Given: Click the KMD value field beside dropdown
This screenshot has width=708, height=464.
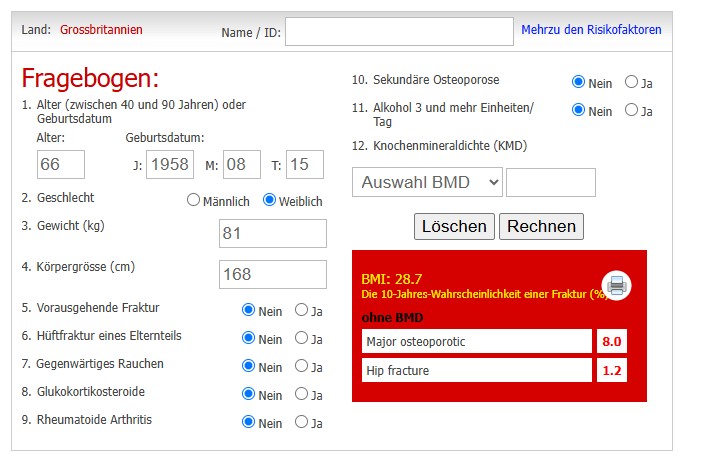Looking at the screenshot, I should tap(551, 182).
